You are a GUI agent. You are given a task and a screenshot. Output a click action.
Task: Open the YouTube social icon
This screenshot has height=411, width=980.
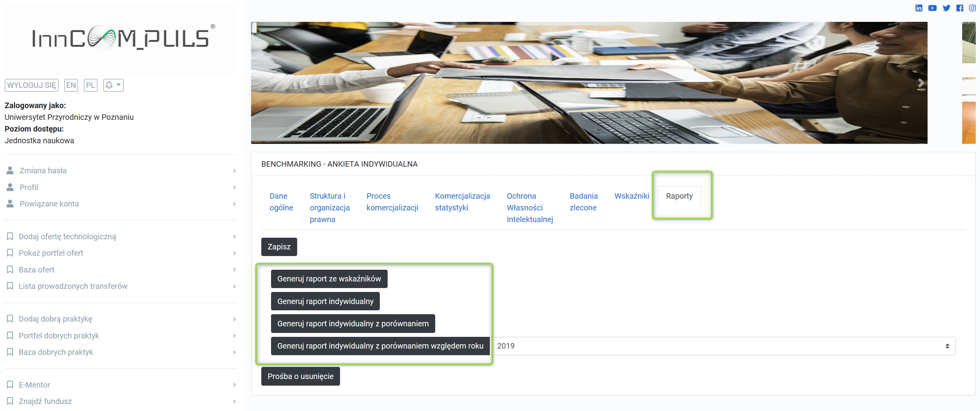[x=932, y=8]
